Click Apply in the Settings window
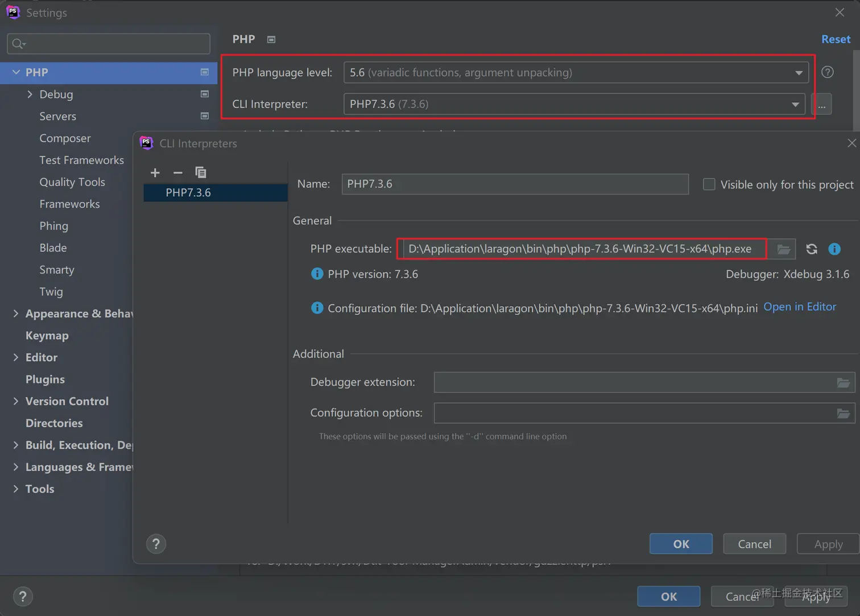Image resolution: width=860 pixels, height=616 pixels. (x=816, y=596)
